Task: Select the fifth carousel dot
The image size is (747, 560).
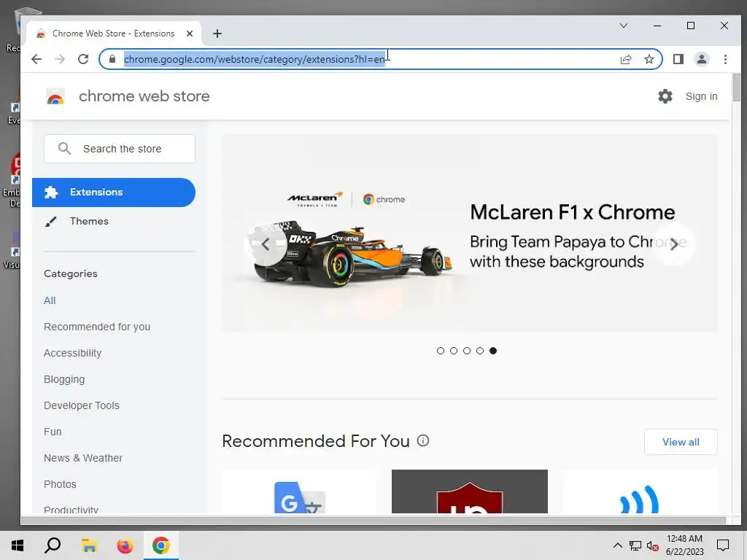Action: coord(493,351)
